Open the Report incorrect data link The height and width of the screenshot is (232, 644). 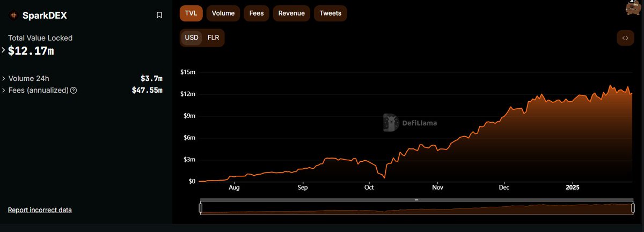(40, 210)
